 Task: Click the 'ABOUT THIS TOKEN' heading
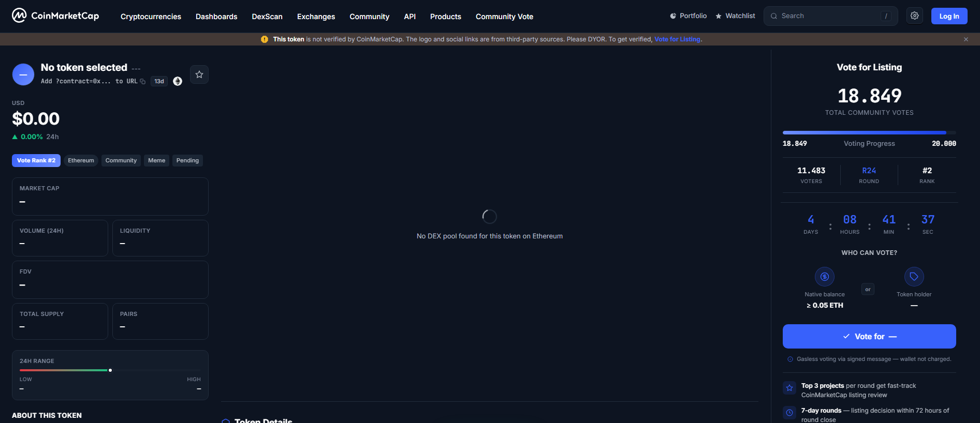click(x=47, y=415)
